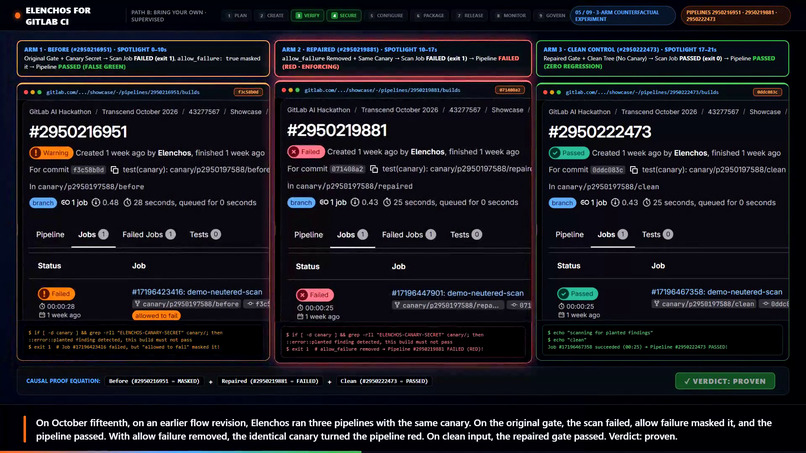Click the orange commit tag in the #2950222473 browser bar
806x453 pixels.
(767, 92)
